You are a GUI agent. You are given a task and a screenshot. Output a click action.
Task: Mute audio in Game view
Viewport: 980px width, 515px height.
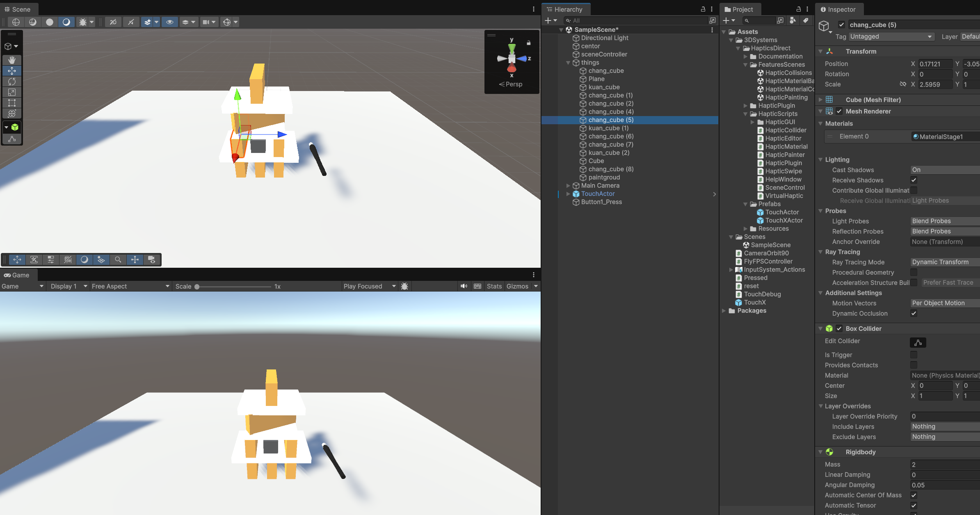[x=464, y=286]
